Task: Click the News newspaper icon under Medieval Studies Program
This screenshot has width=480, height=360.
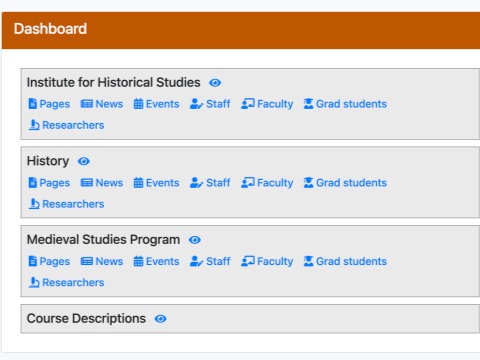Action: (87, 261)
